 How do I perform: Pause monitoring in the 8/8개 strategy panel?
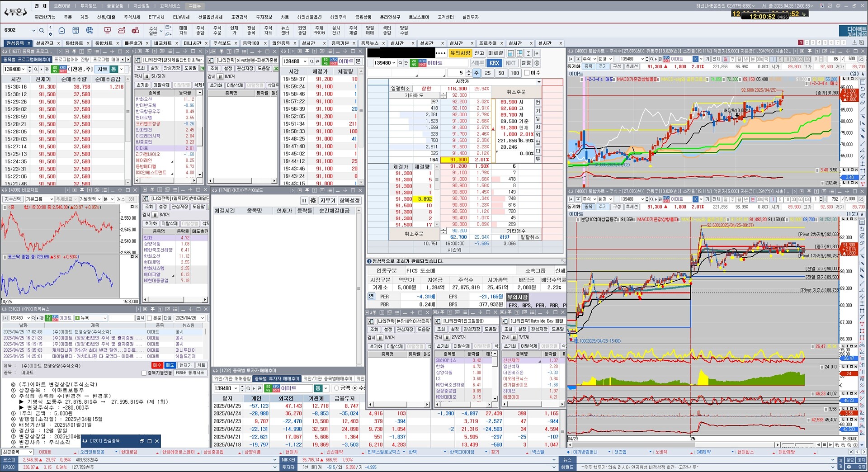coord(155,215)
